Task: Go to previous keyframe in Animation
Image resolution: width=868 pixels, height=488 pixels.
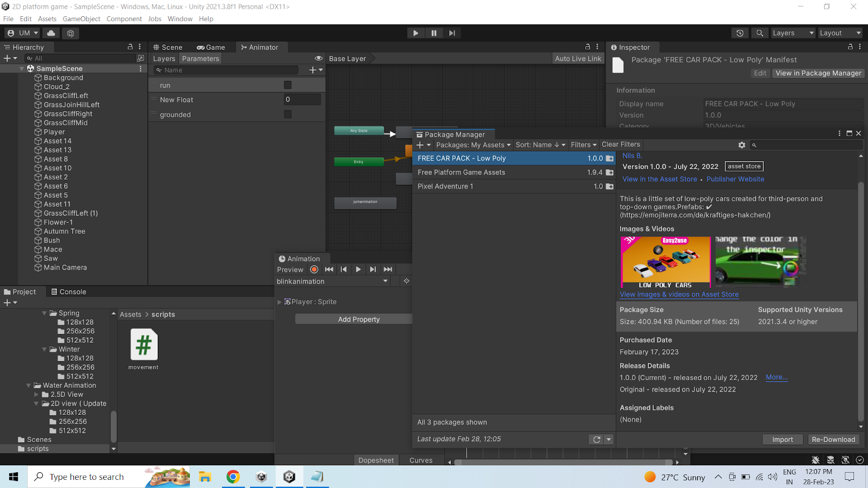Action: click(x=343, y=269)
